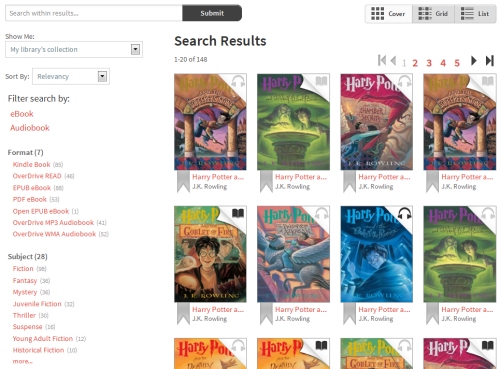The width and height of the screenshot is (500, 369).
Task: Filter by Thriller subject
Action: [x=24, y=315]
